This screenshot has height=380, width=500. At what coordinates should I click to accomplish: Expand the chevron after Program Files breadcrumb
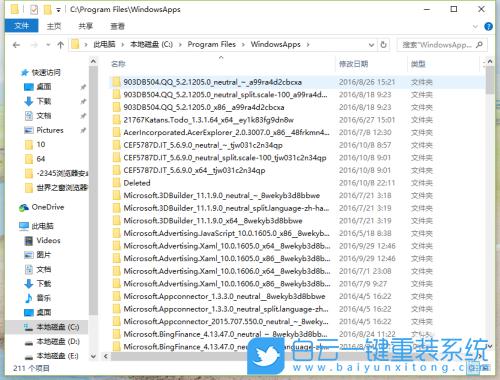point(244,45)
